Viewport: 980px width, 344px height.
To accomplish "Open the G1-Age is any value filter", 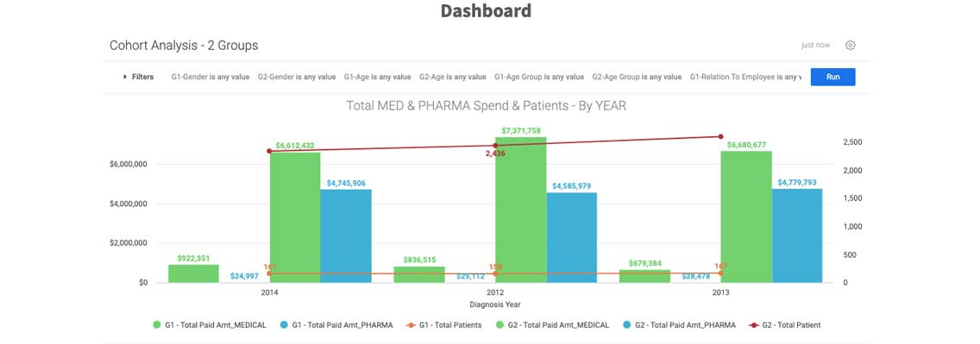I will coord(378,77).
